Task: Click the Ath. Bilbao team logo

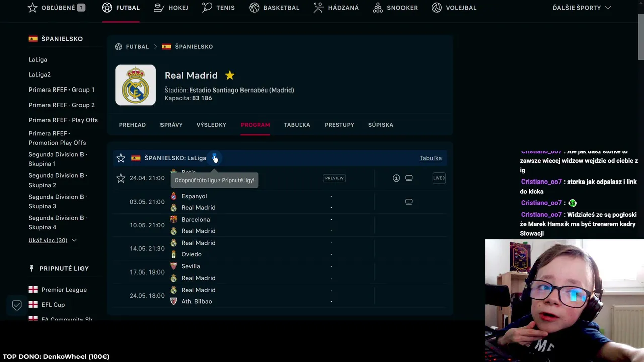Action: coord(174,301)
